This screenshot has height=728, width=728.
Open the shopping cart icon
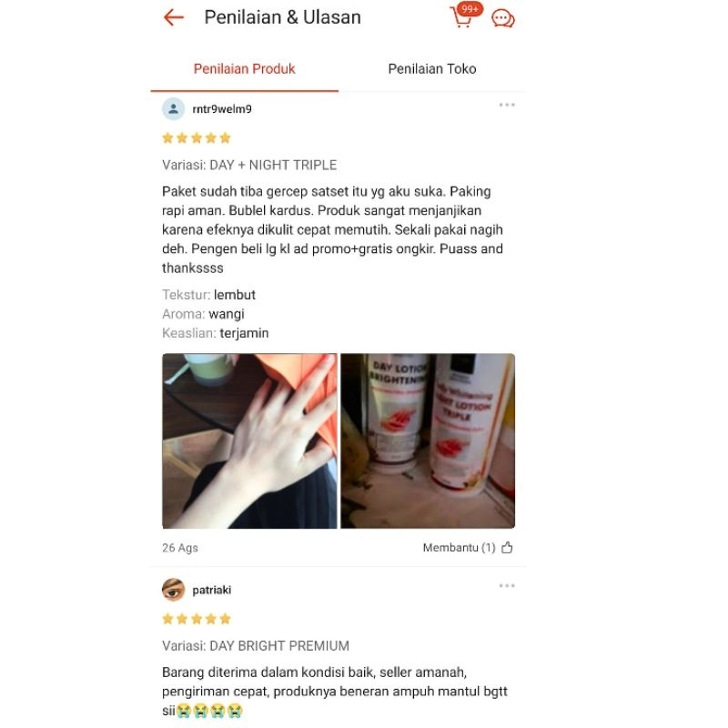(x=461, y=18)
